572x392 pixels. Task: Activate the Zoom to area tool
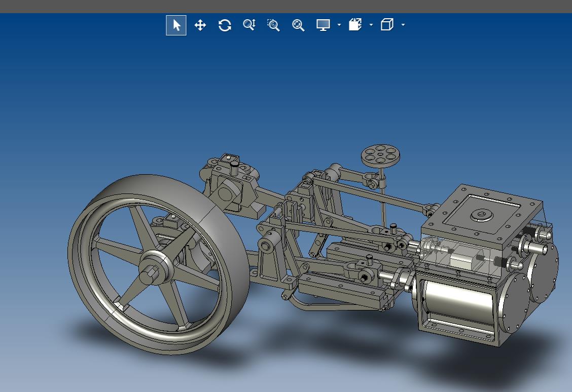coord(273,25)
